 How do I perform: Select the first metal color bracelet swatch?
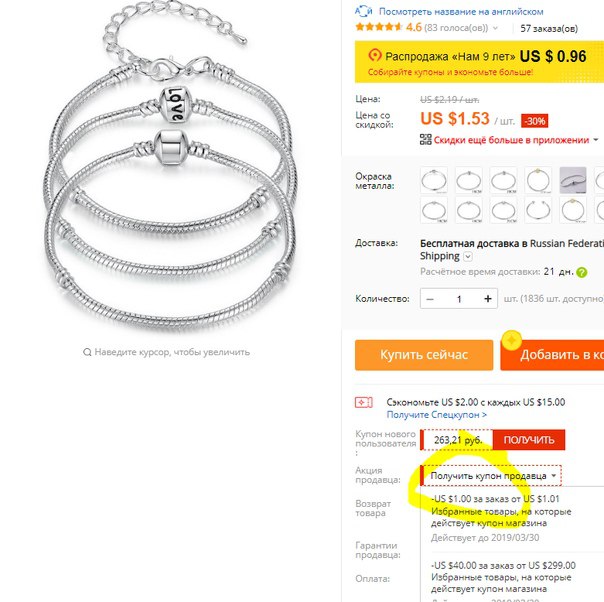[434, 180]
